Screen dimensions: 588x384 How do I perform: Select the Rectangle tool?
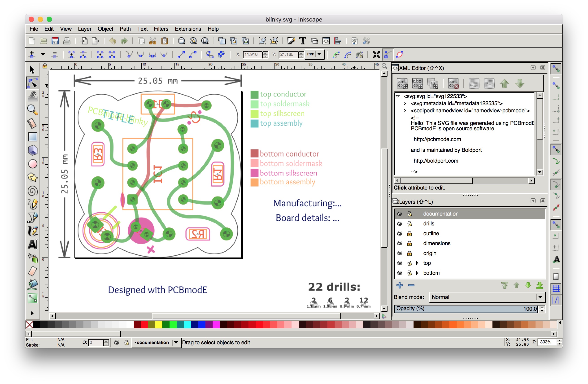point(32,137)
